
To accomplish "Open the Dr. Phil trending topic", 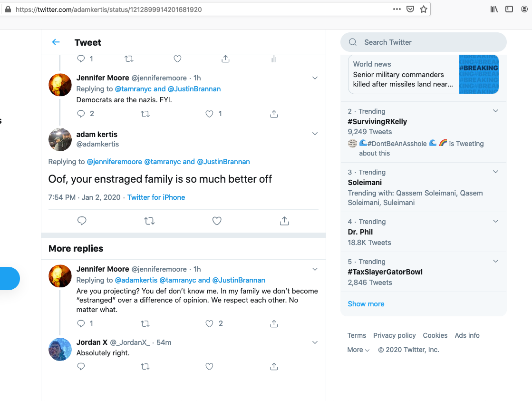I will coord(360,232).
